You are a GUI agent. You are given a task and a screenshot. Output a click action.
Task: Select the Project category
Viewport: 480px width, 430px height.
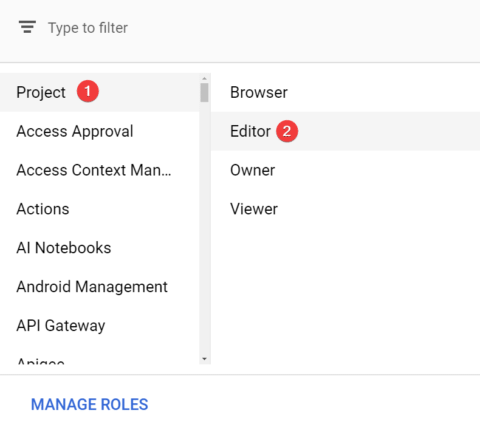click(x=100, y=92)
